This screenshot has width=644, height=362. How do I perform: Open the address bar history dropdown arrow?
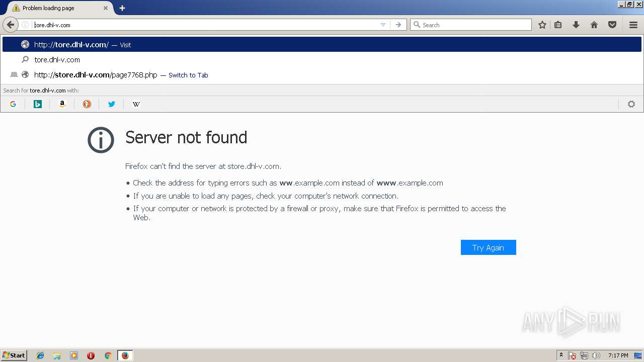(x=383, y=25)
